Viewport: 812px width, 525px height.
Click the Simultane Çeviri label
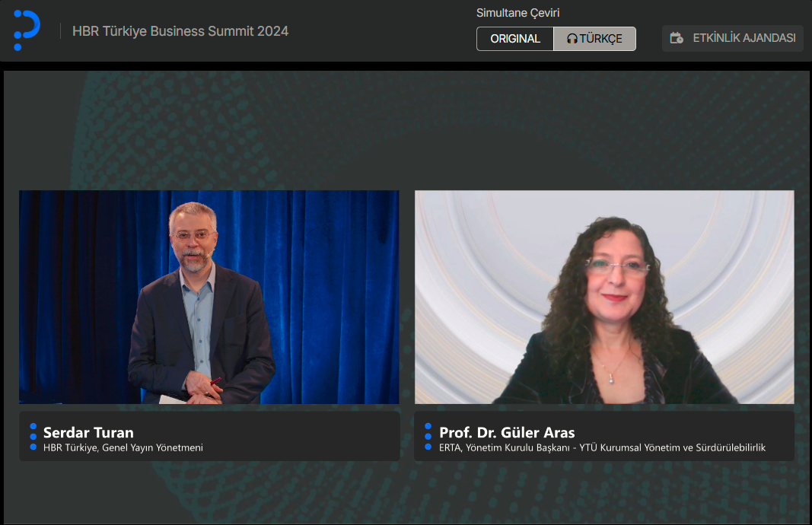[517, 13]
